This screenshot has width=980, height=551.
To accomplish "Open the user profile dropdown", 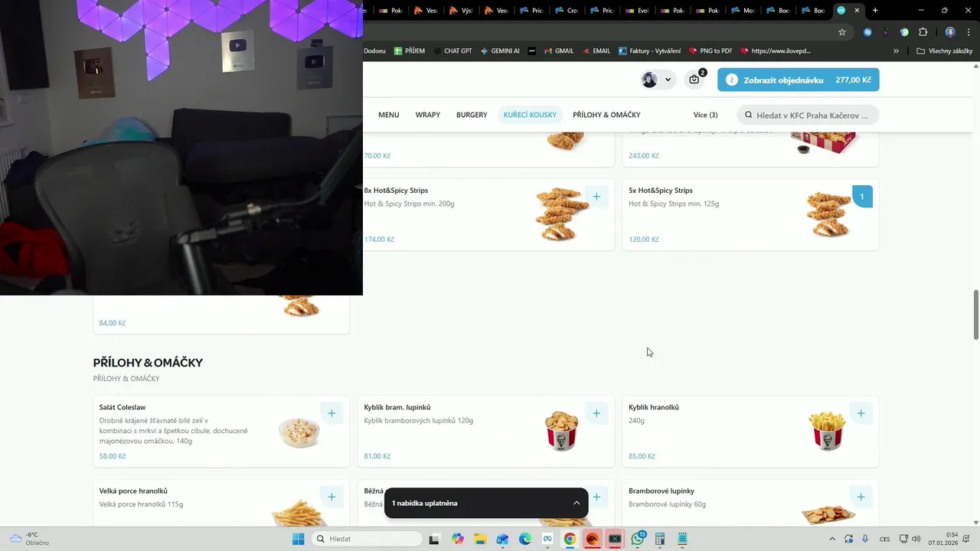I will (658, 80).
